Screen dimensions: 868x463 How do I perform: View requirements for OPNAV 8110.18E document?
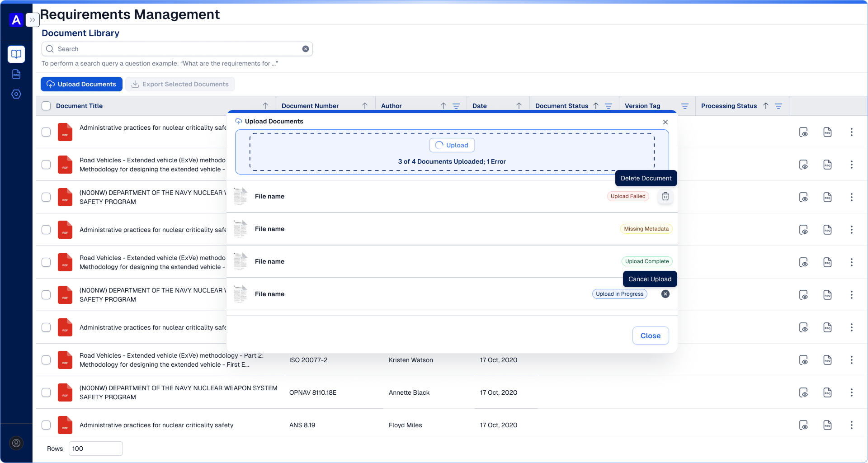pos(827,392)
